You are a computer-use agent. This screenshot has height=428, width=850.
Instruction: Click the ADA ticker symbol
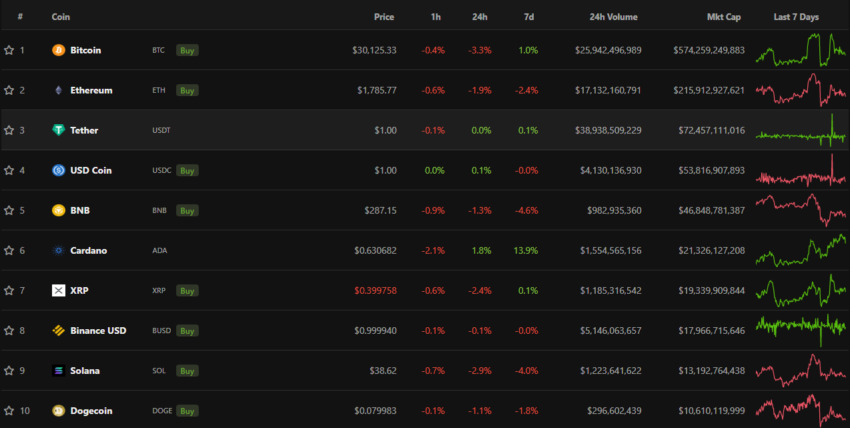159,251
